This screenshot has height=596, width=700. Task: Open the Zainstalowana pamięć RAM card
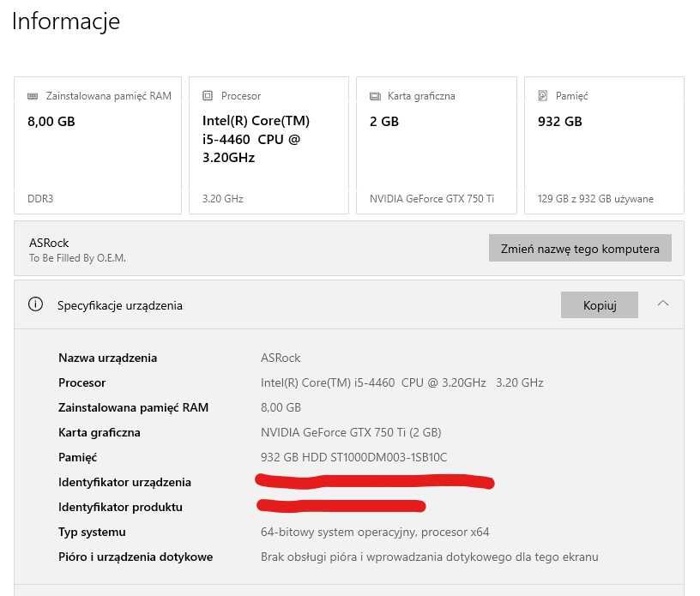click(98, 145)
